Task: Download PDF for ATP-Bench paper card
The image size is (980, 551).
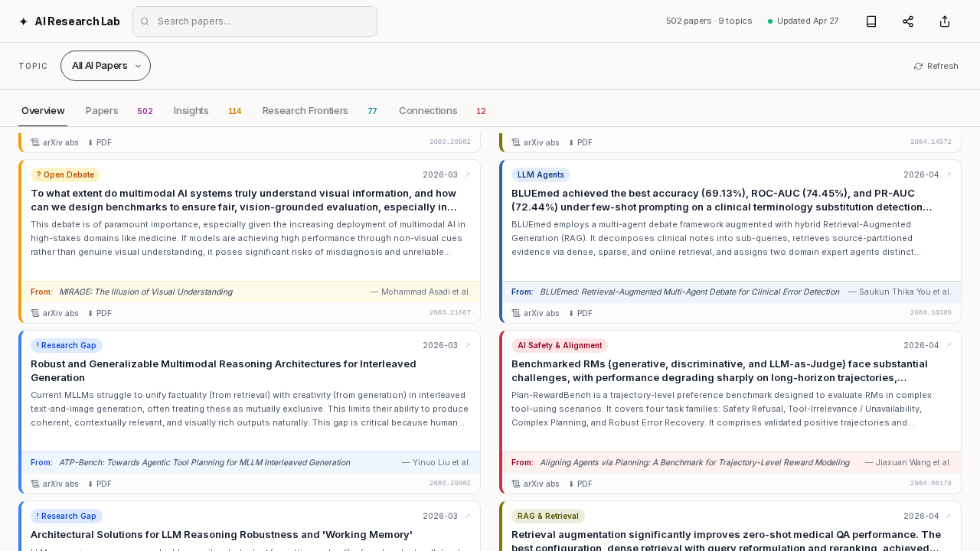Action: pos(100,484)
